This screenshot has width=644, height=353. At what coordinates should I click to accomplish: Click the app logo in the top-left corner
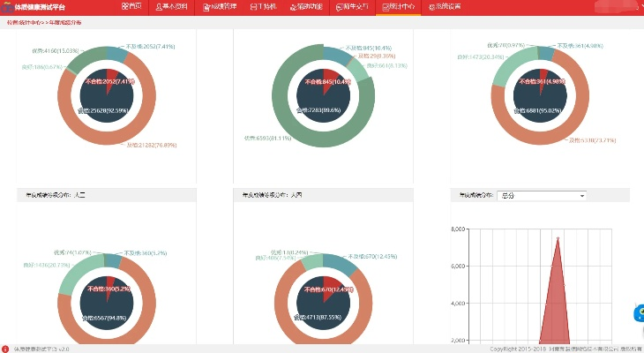click(6, 6)
